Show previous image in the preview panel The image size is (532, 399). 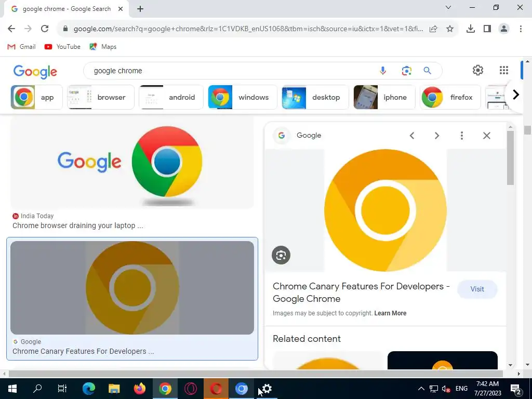(412, 136)
